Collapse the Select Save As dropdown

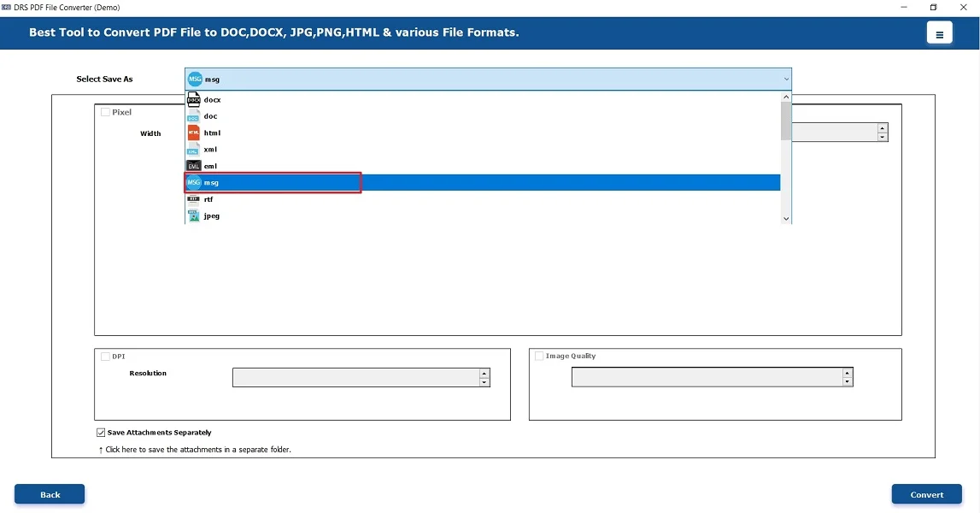[785, 80]
